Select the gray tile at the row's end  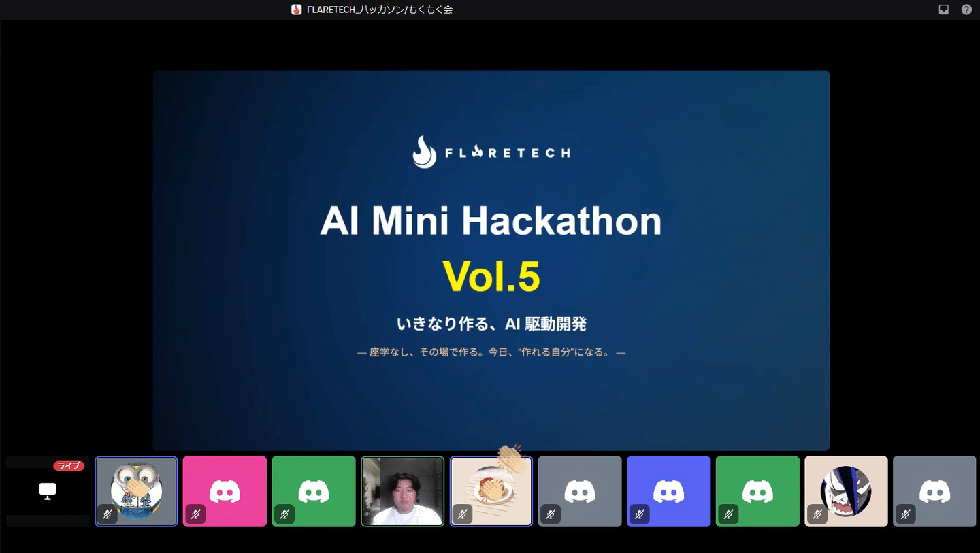tap(934, 491)
